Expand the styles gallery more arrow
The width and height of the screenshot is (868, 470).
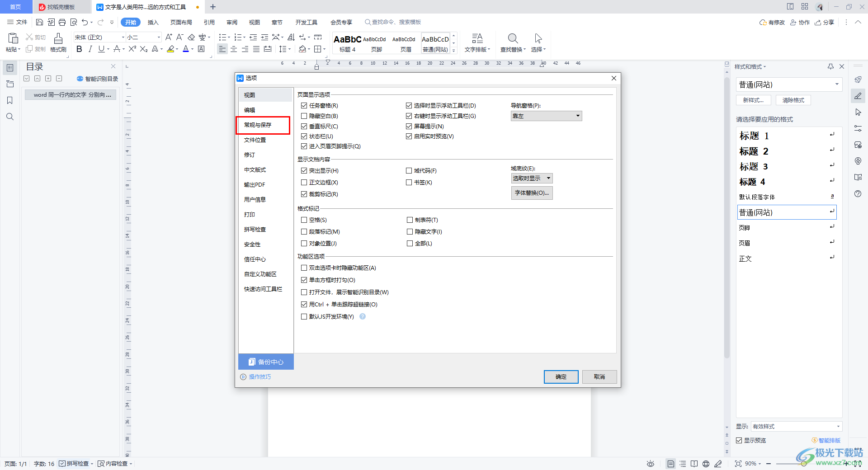pyautogui.click(x=454, y=50)
